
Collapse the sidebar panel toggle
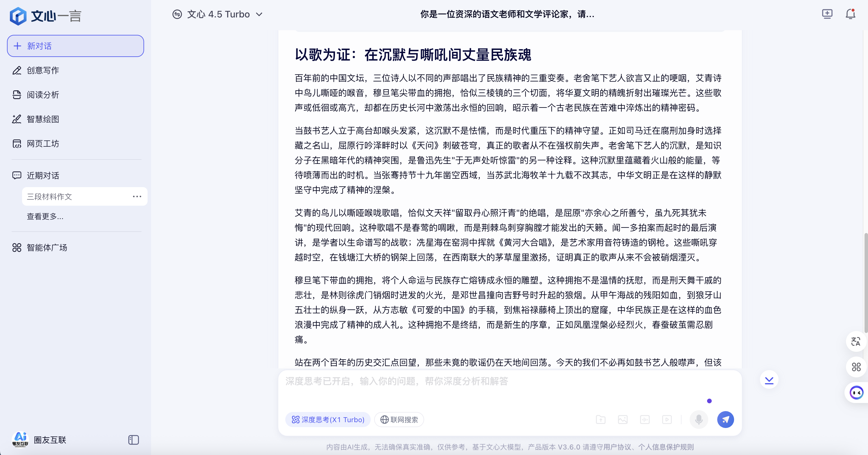133,440
